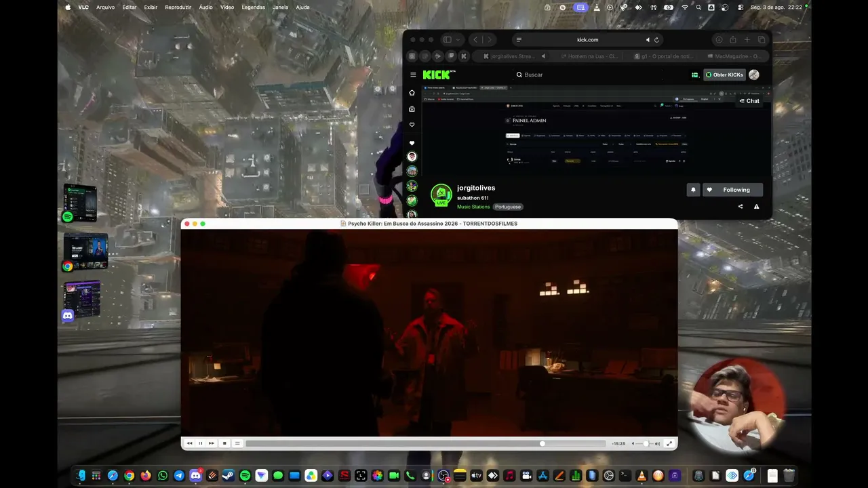Mute audio on the jorgitolives tab
Viewport: 868px width, 488px height.
point(543,56)
